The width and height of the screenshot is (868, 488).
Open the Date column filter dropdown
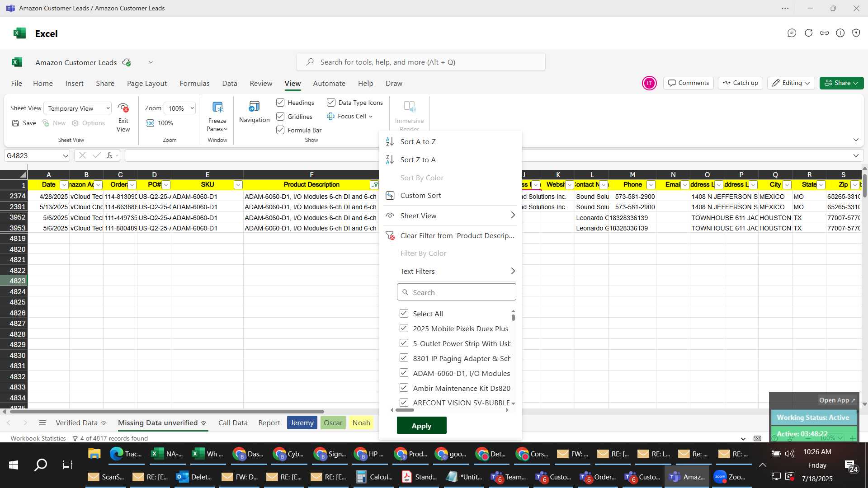tap(64, 185)
